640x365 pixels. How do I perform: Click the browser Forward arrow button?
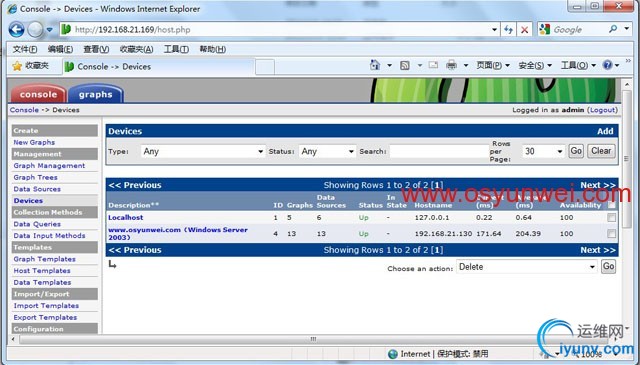point(35,29)
